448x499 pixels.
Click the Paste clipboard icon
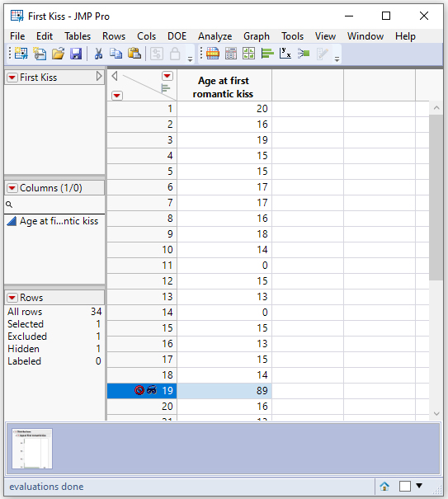[134, 54]
